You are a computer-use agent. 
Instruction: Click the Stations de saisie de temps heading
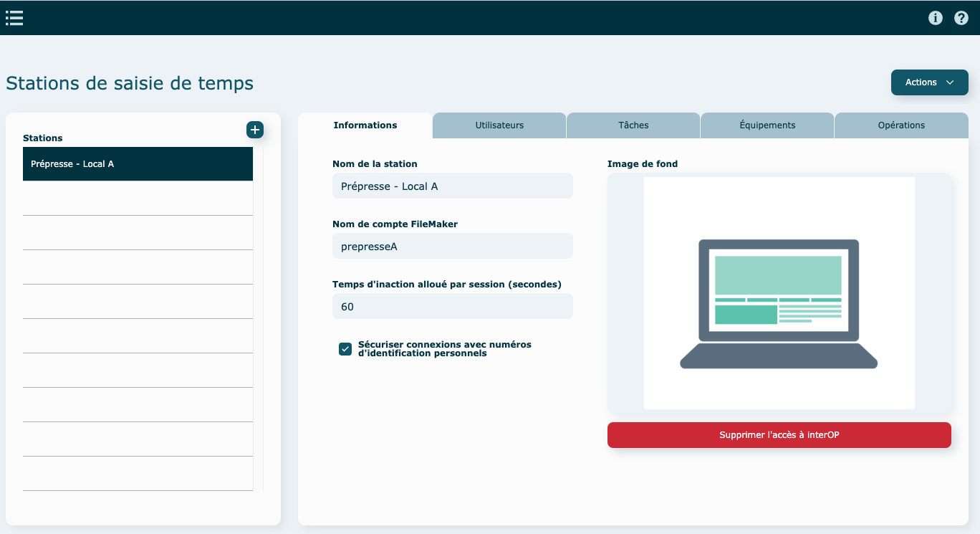130,83
